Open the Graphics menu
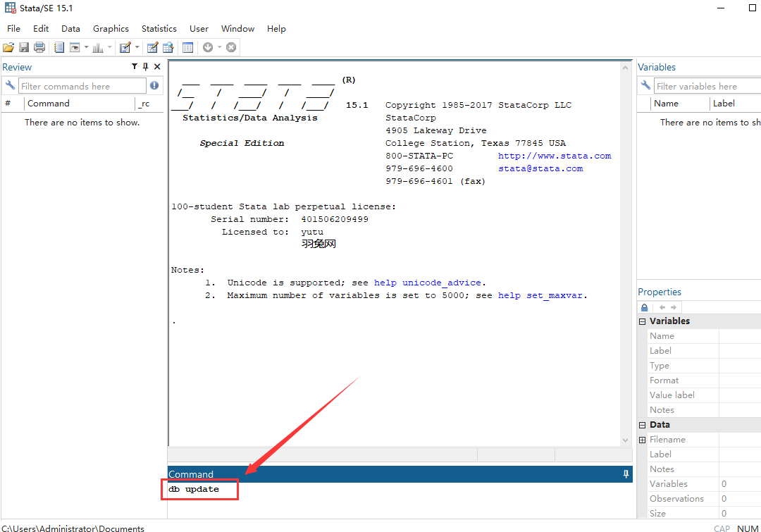761x532 pixels. [x=111, y=29]
